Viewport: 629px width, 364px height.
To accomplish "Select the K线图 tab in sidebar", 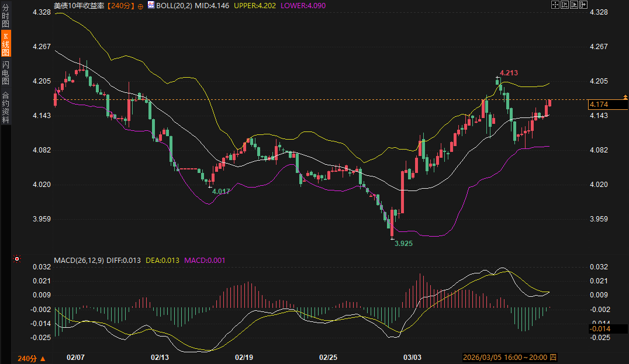I will [x=6, y=44].
